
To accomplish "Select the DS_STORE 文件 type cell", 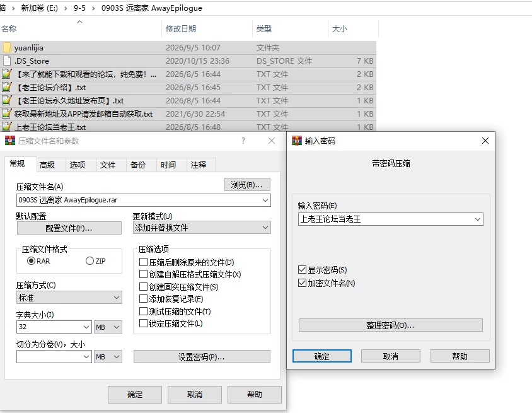I will pyautogui.click(x=284, y=61).
